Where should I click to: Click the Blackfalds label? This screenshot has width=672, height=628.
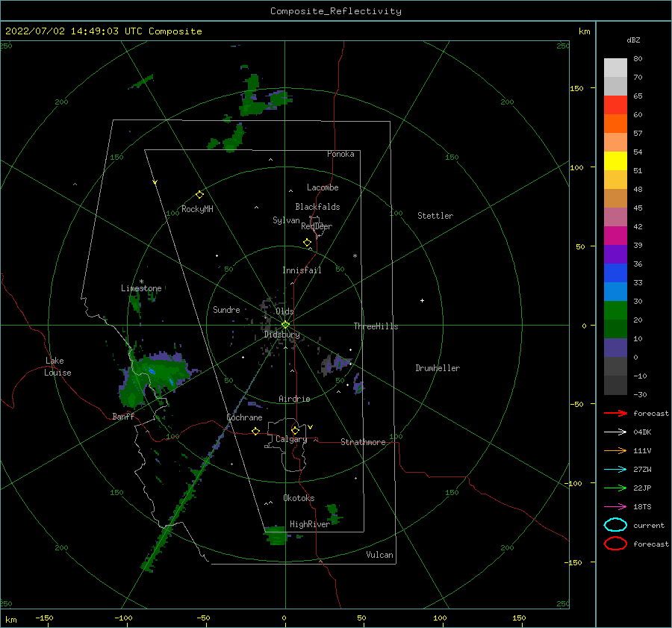pos(317,207)
